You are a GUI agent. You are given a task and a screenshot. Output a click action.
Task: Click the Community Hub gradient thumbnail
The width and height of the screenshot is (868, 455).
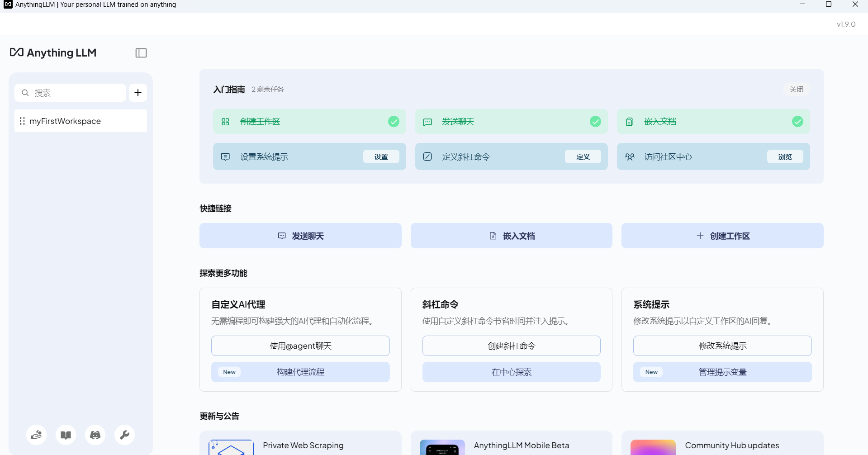pyautogui.click(x=653, y=447)
